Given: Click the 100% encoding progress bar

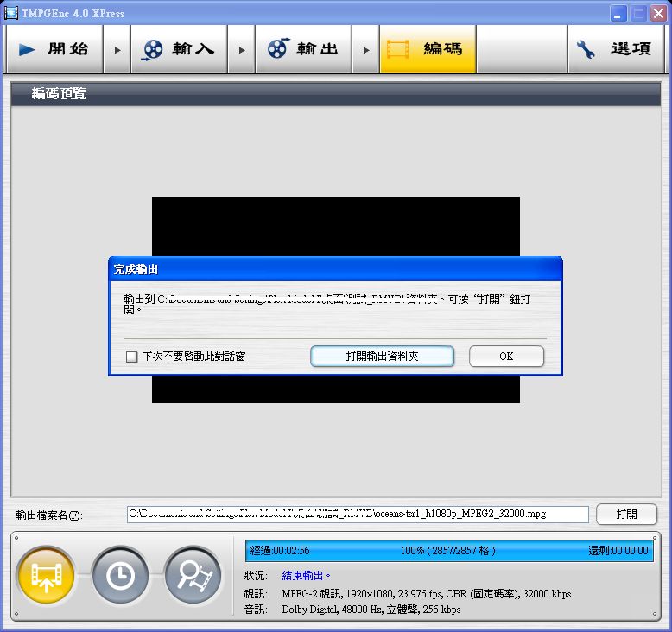Looking at the screenshot, I should [x=449, y=551].
